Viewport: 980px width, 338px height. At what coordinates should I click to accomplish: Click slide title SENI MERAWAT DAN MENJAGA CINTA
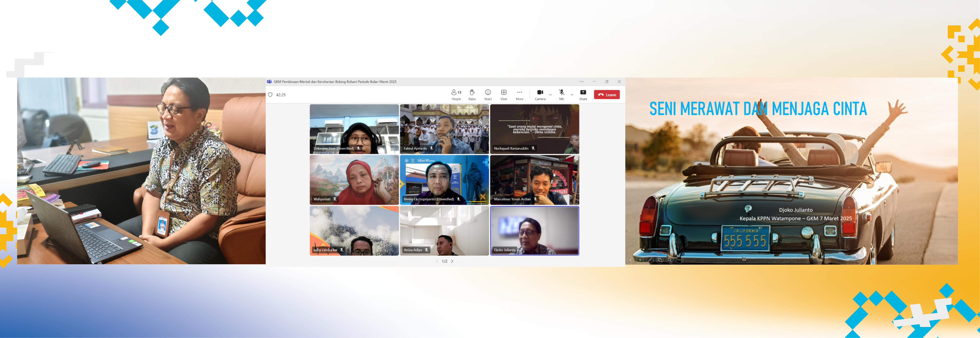coord(758,109)
